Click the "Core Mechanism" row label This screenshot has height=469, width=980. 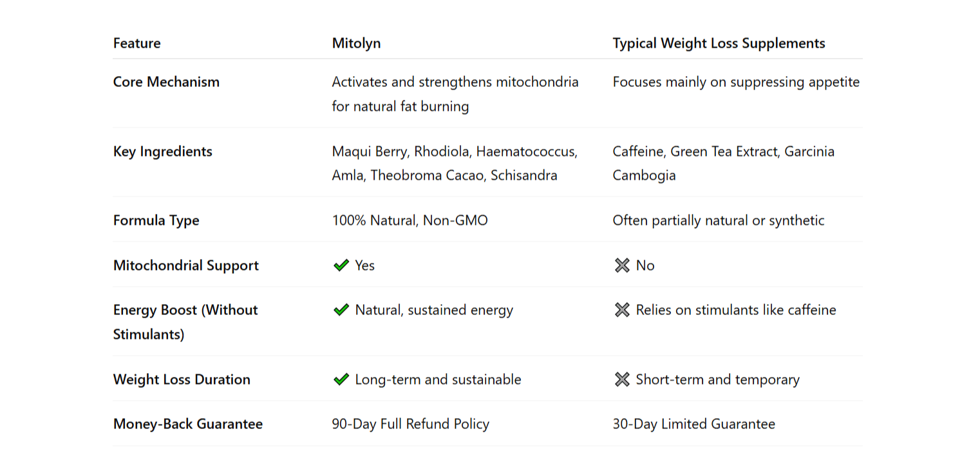tap(166, 82)
